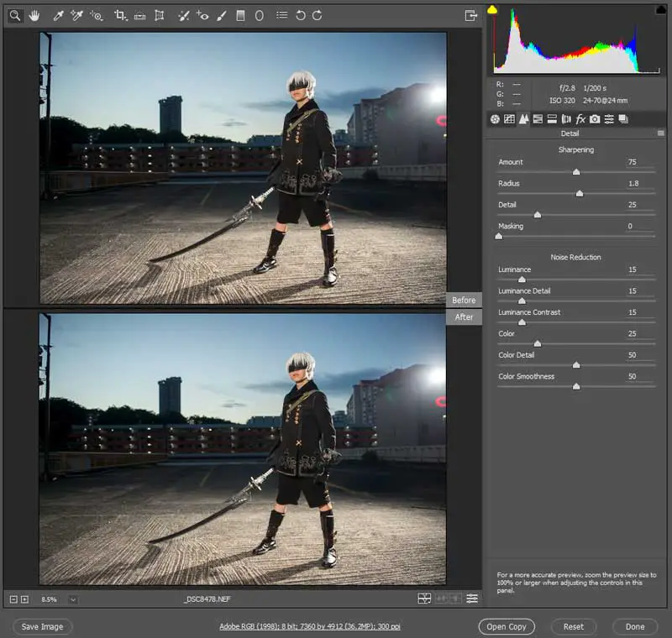Viewport: 672px width, 638px height.
Task: Copy current settings to Before
Action: [456, 599]
